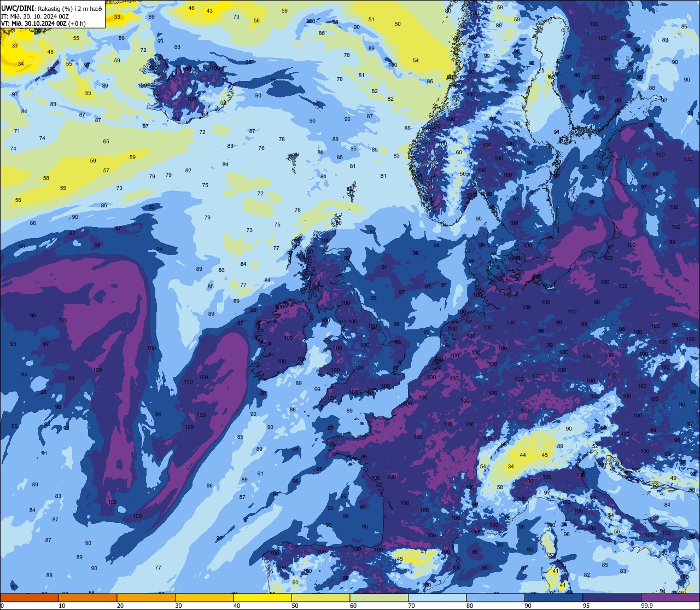The image size is (700, 610).
Task: Click the 20–30 % legend color segment
Action: pyautogui.click(x=146, y=597)
